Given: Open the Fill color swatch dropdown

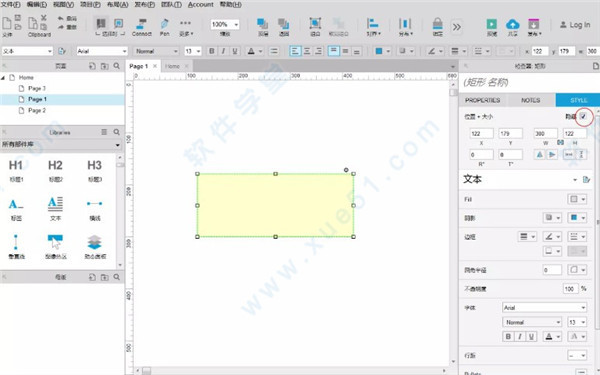Looking at the screenshot, I should 577,199.
